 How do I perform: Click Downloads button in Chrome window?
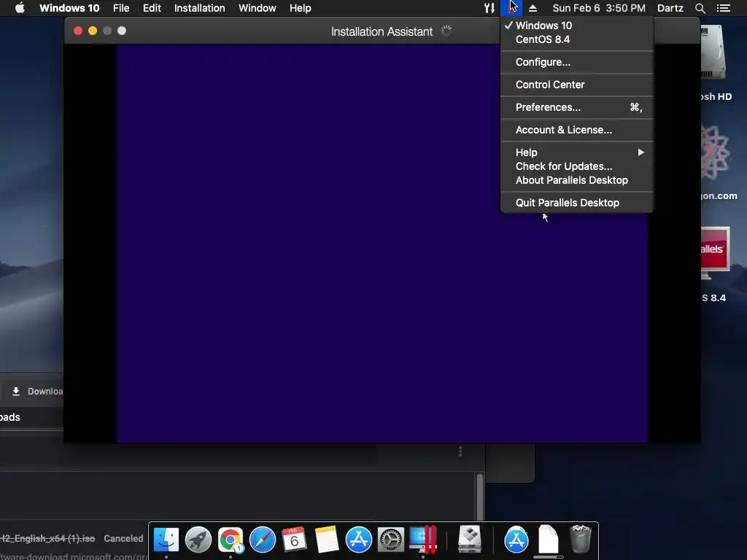[x=36, y=392]
